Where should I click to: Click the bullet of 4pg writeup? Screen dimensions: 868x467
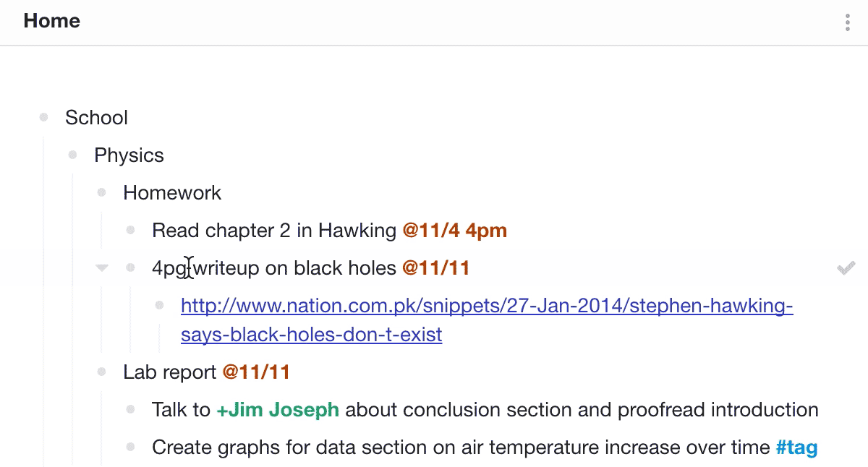point(131,267)
